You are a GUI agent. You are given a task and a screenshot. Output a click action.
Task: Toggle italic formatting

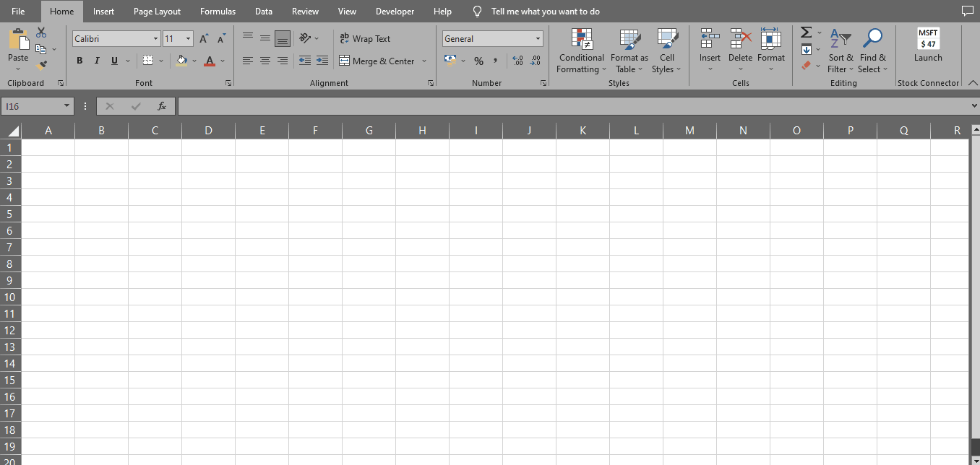(96, 61)
